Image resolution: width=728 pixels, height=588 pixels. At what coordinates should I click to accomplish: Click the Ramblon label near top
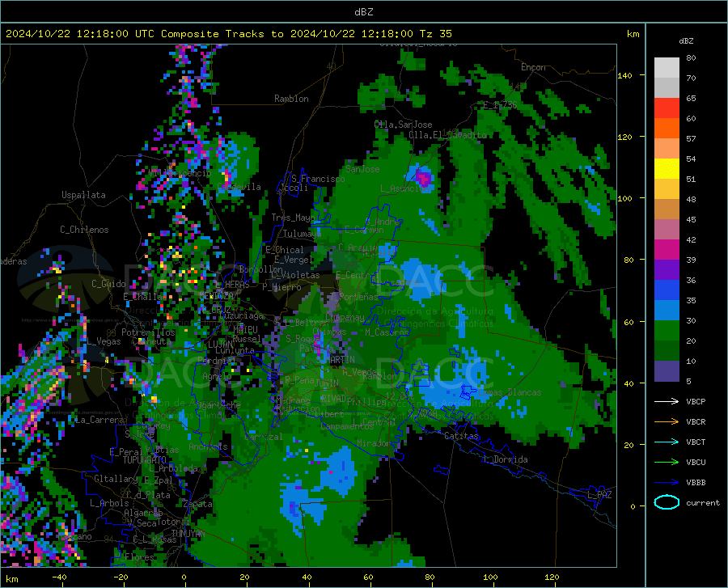tap(291, 99)
